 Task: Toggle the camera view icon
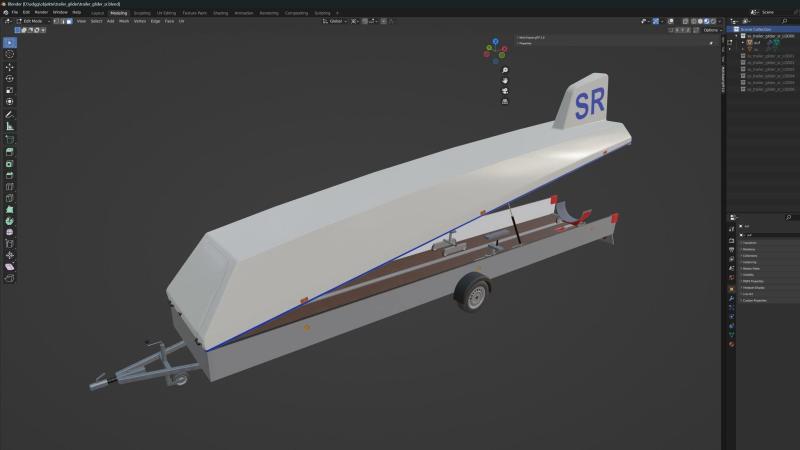[505, 91]
